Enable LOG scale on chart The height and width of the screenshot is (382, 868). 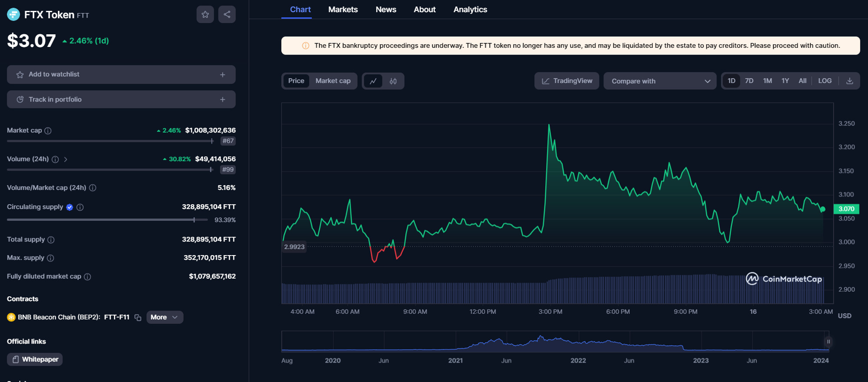click(x=825, y=81)
